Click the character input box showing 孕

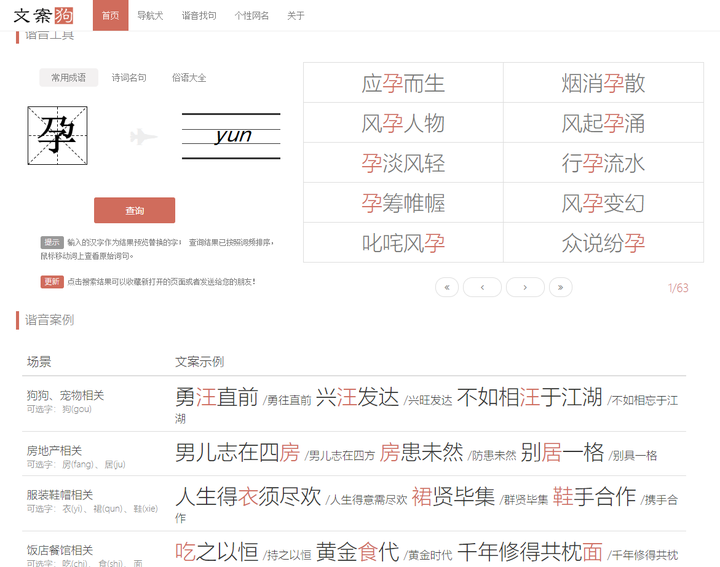pyautogui.click(x=57, y=135)
